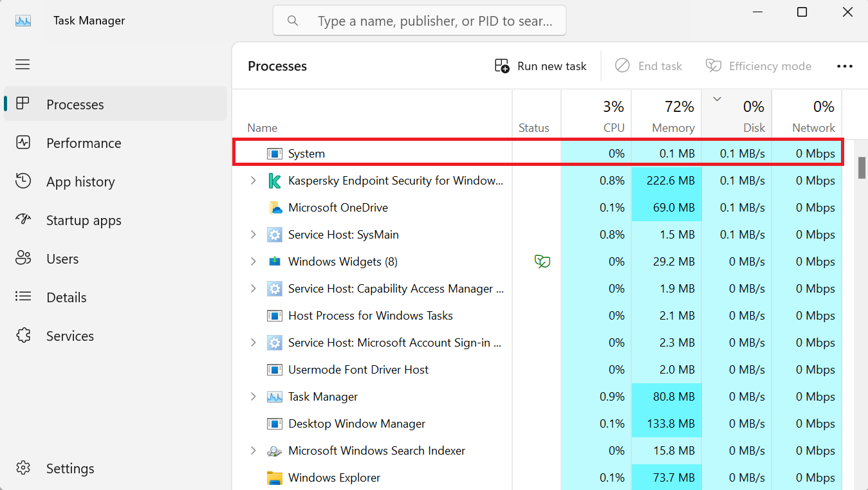
Task: Expand the Kaspersky Endpoint Security process group
Action: click(x=254, y=181)
